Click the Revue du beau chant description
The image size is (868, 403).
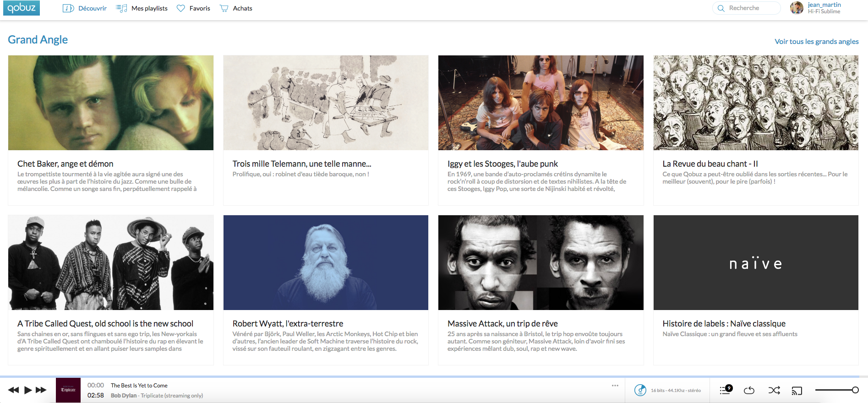pyautogui.click(x=755, y=178)
